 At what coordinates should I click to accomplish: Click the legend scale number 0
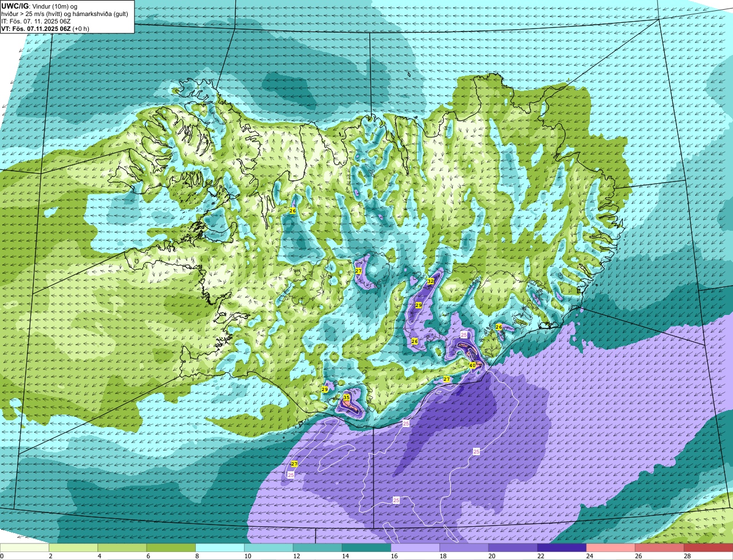(x=2, y=556)
